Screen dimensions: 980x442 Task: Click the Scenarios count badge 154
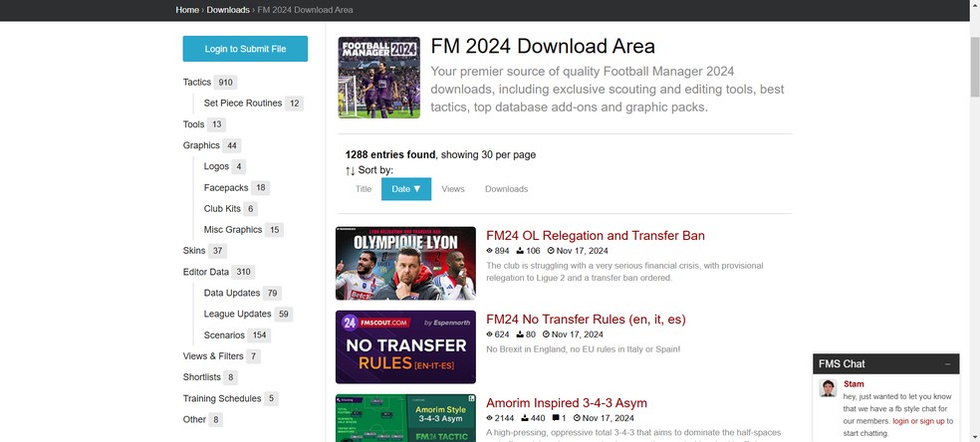point(259,335)
